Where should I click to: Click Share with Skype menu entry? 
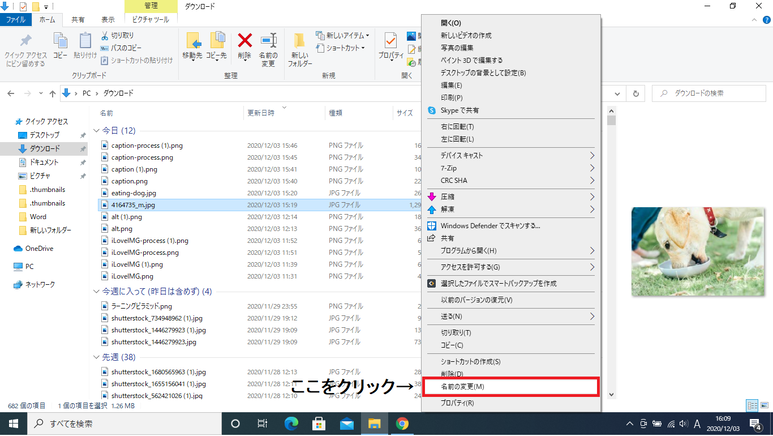point(511,110)
